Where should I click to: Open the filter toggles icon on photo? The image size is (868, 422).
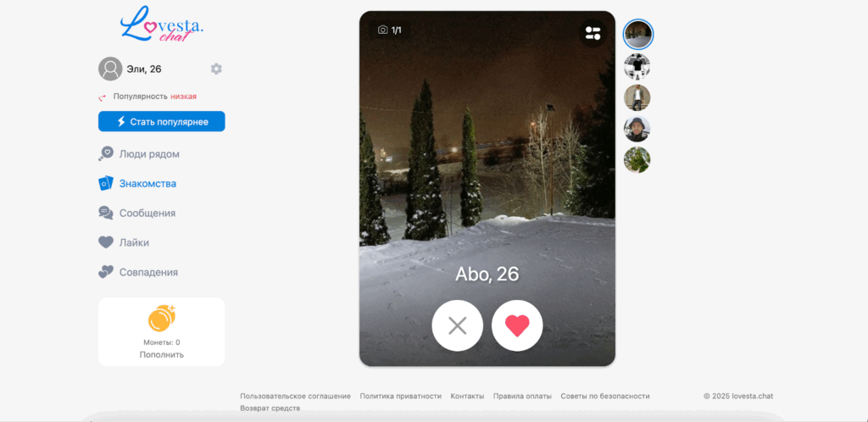click(x=593, y=33)
